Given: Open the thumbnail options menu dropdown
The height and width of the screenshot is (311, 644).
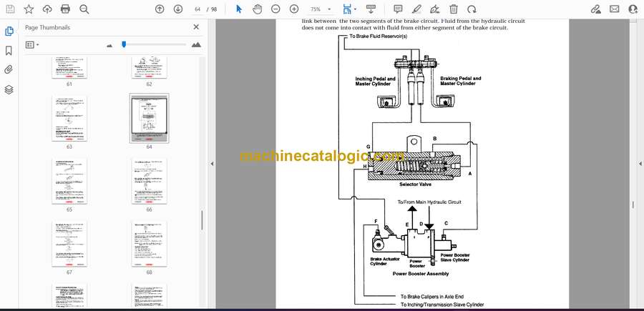Looking at the screenshot, I should click(x=31, y=44).
